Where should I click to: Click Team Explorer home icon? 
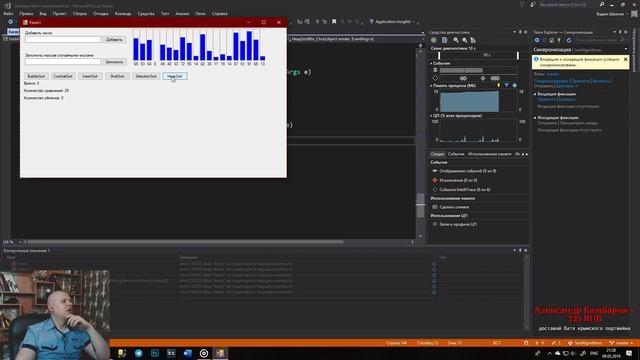click(551, 40)
